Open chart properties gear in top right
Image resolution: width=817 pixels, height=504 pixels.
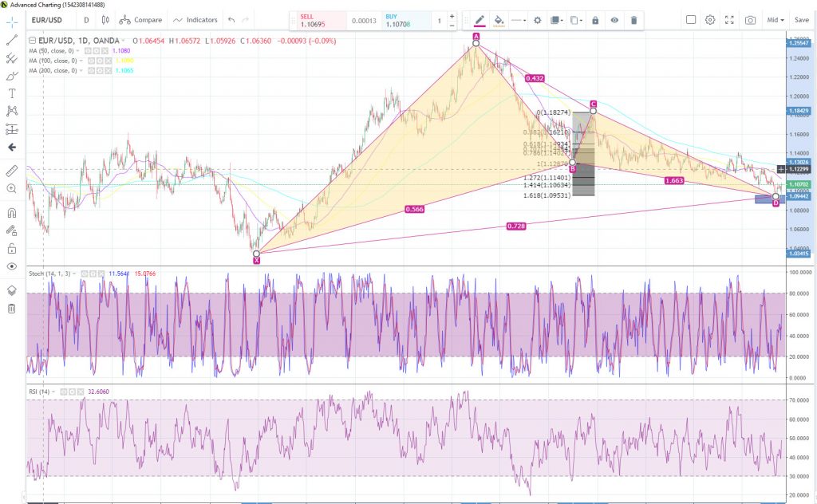coord(710,20)
